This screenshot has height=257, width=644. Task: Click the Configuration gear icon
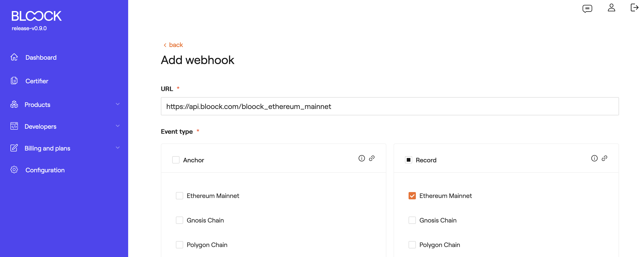click(x=14, y=170)
